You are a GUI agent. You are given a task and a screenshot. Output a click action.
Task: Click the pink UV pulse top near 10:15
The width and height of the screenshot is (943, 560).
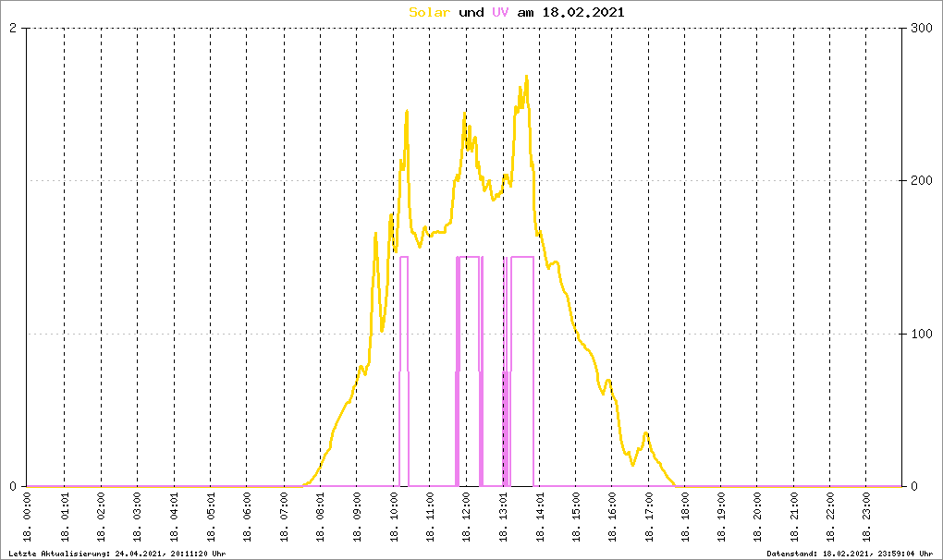tap(404, 257)
